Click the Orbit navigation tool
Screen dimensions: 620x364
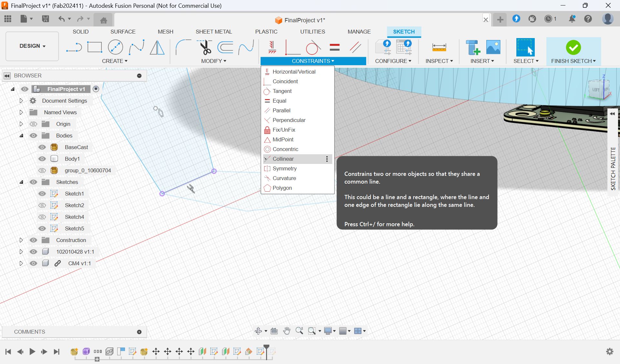coord(258,331)
